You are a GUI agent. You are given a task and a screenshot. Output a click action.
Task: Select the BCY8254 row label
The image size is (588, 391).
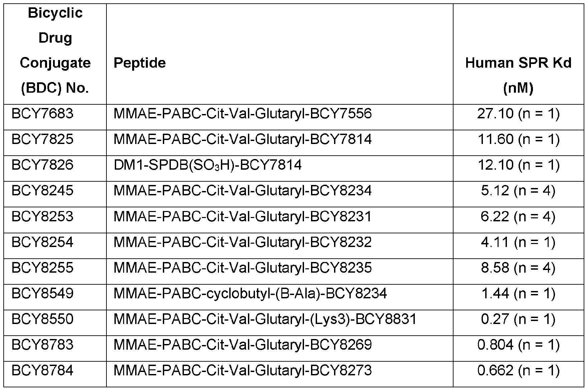[42, 242]
